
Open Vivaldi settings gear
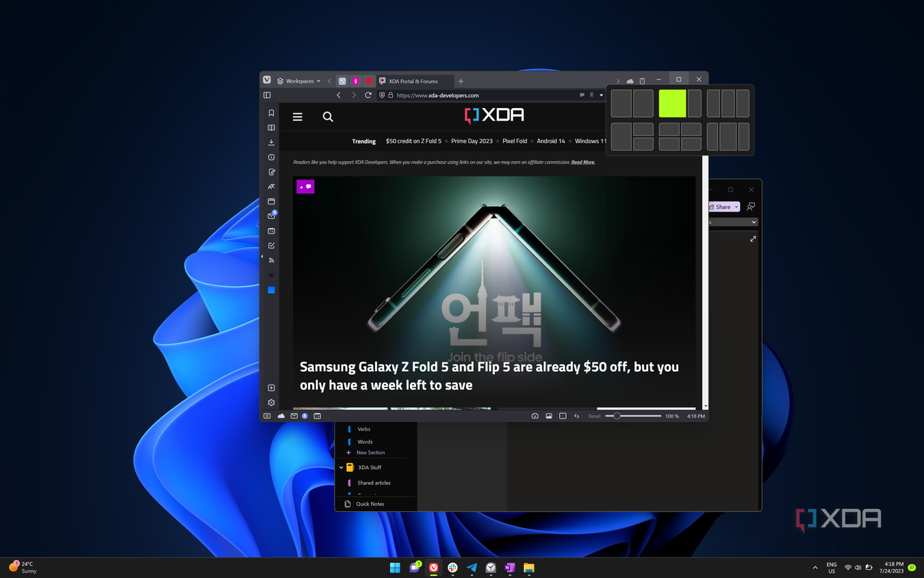(x=271, y=403)
